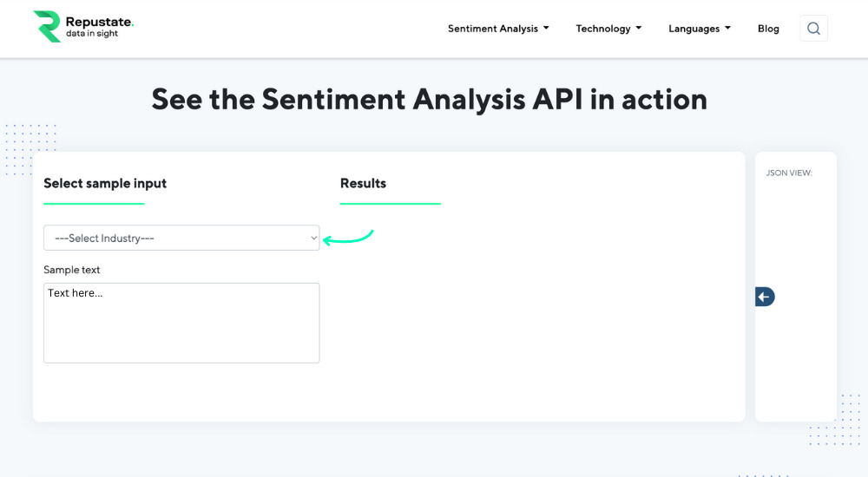Click the green curved arrow pointing to the dropdown
Screen dimensions: 868x477
click(x=348, y=237)
